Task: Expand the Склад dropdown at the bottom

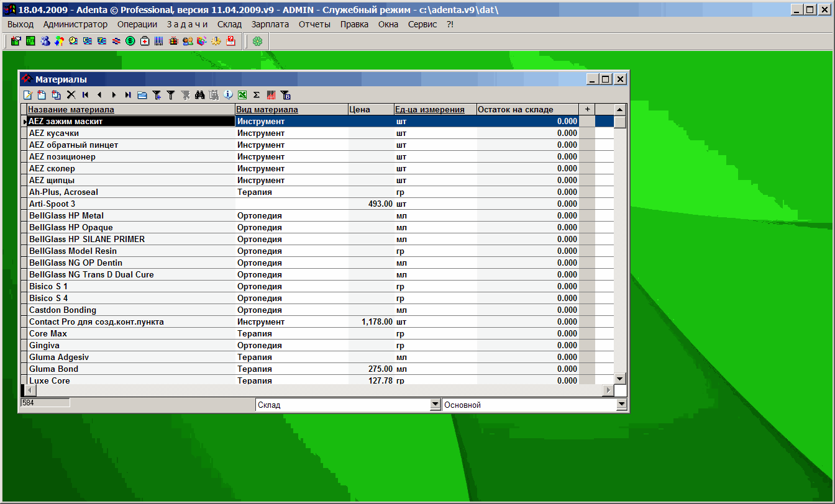Action: click(435, 405)
